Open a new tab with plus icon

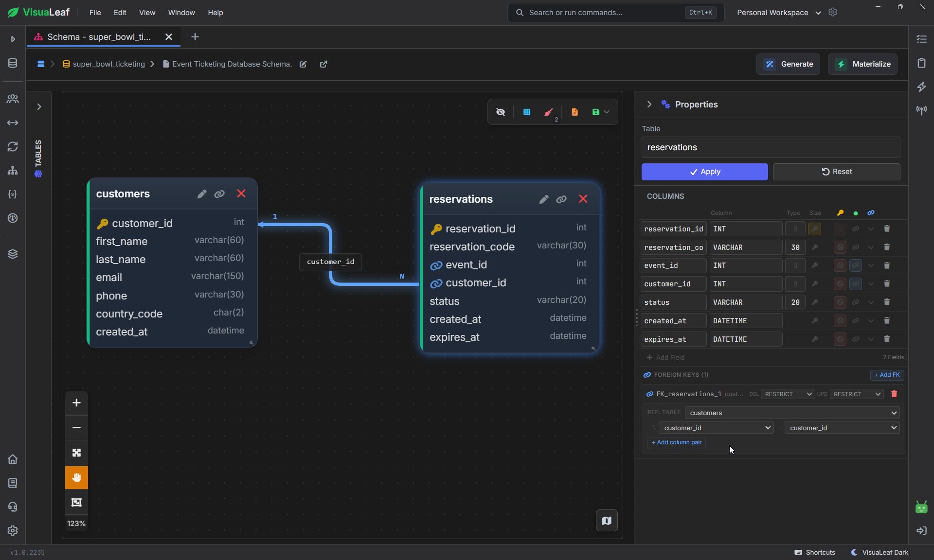point(195,37)
